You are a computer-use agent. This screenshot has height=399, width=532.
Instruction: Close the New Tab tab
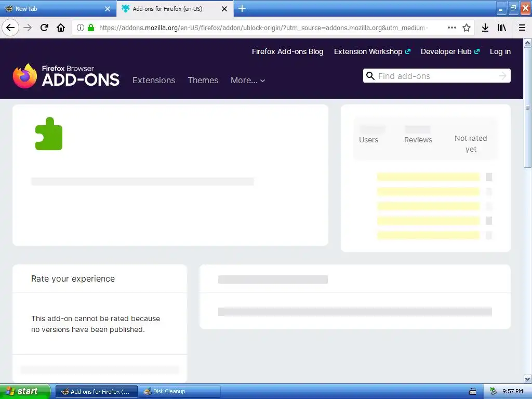tap(108, 9)
